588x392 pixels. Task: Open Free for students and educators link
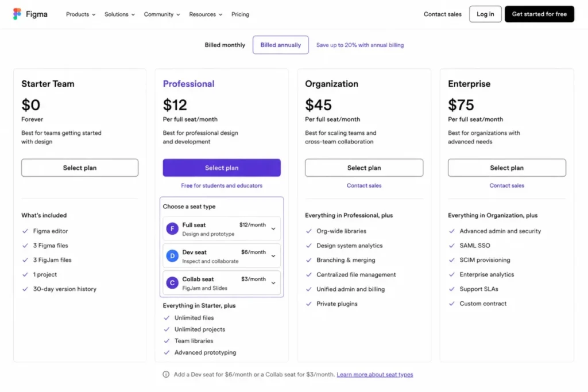(x=222, y=185)
